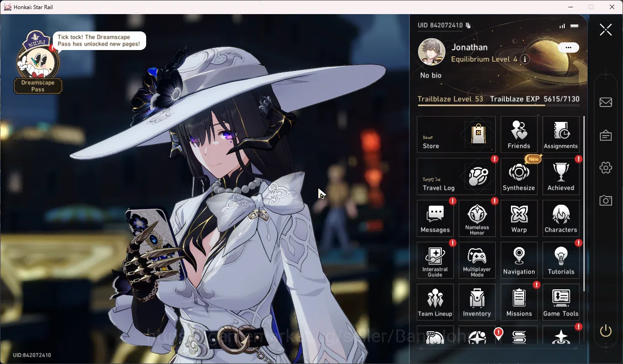Click the player name Jonathan
Image resolution: width=623 pixels, height=364 pixels.
[470, 47]
